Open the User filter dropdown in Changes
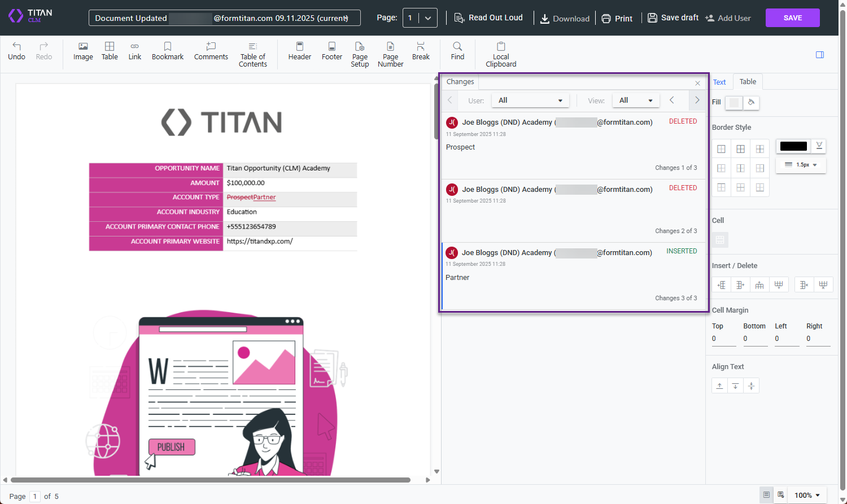This screenshot has width=847, height=504. coord(530,100)
